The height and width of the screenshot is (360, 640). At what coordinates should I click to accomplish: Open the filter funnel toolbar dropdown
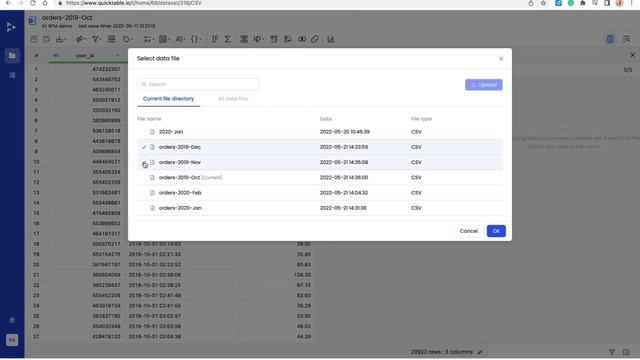pyautogui.click(x=97, y=39)
